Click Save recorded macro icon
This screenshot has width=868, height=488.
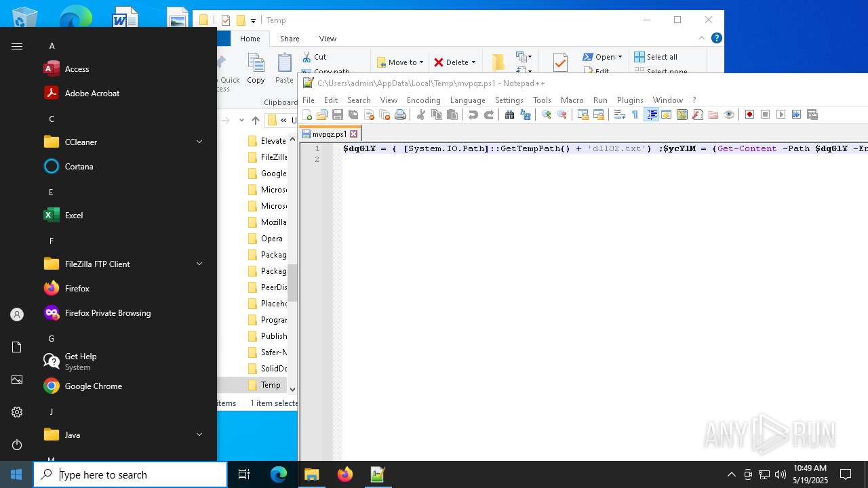[812, 115]
